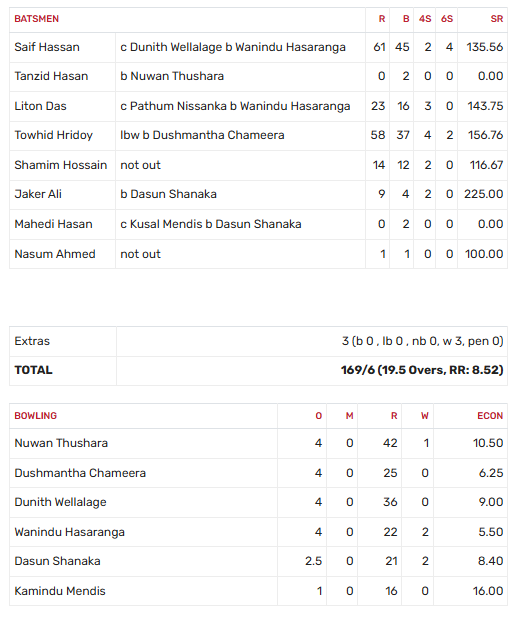Click the BATSMEN column header
This screenshot has height=622, width=517.
tap(37, 19)
